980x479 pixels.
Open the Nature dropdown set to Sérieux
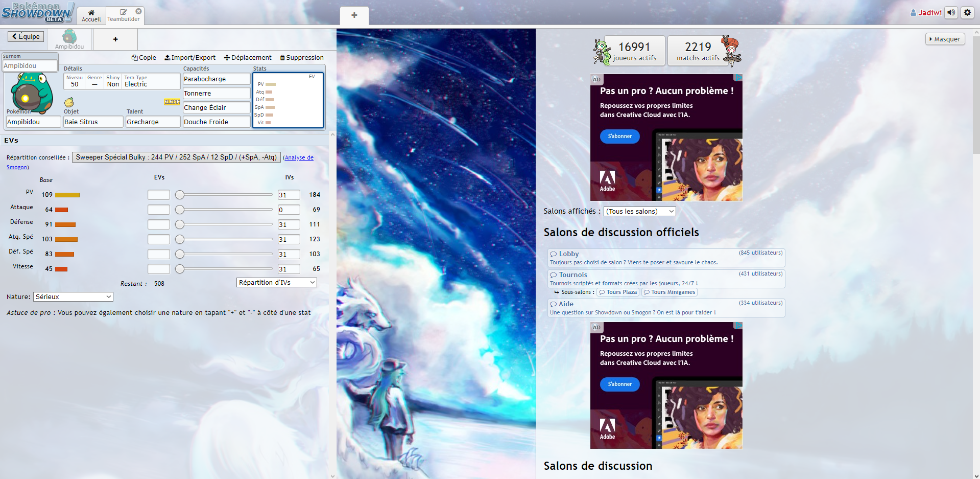tap(73, 296)
